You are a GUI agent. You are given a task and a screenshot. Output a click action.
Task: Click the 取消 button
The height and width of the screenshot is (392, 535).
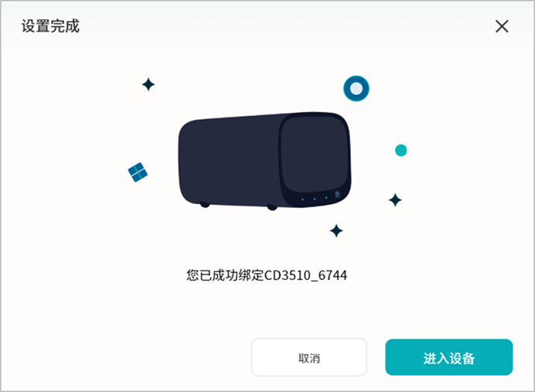pos(309,357)
